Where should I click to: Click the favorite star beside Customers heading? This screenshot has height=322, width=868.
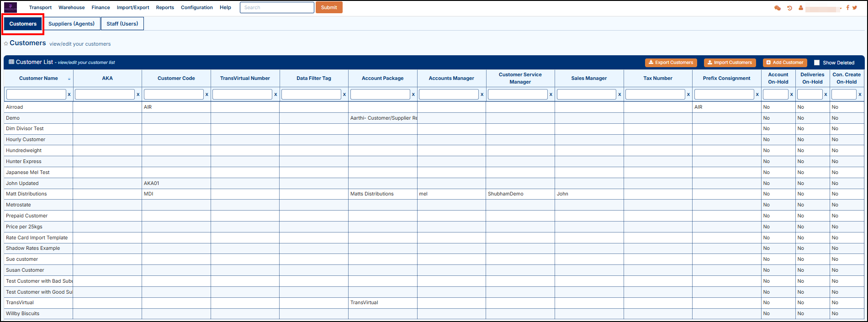[x=6, y=44]
